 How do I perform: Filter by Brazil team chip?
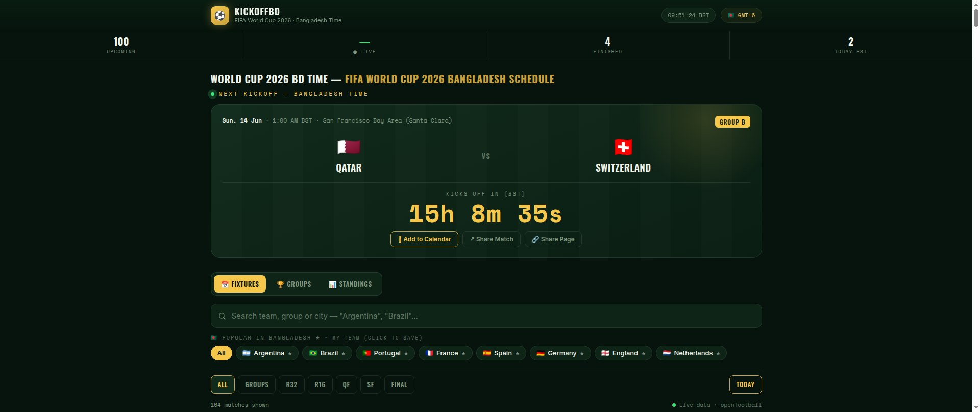pyautogui.click(x=327, y=353)
